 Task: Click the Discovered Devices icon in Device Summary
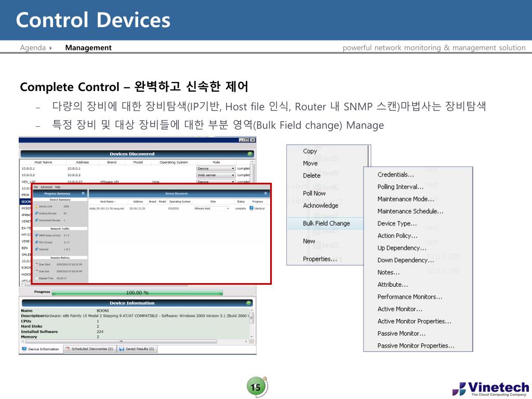(x=37, y=220)
